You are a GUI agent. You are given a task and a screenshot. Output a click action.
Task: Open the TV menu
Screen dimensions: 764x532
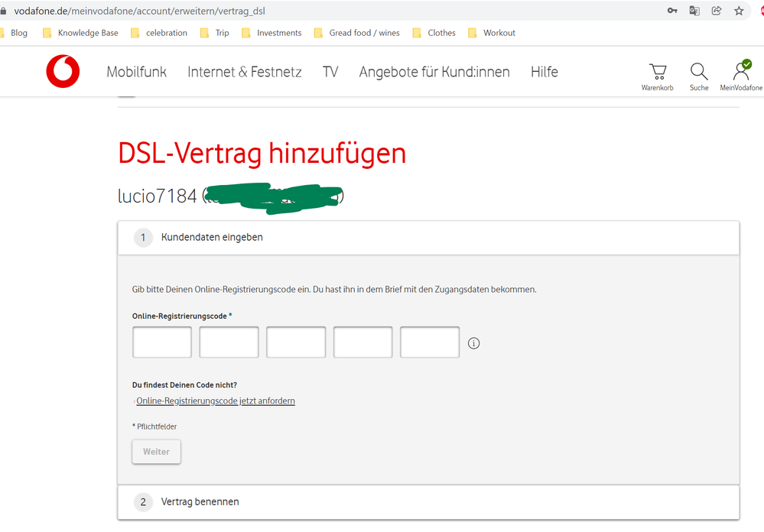(330, 72)
